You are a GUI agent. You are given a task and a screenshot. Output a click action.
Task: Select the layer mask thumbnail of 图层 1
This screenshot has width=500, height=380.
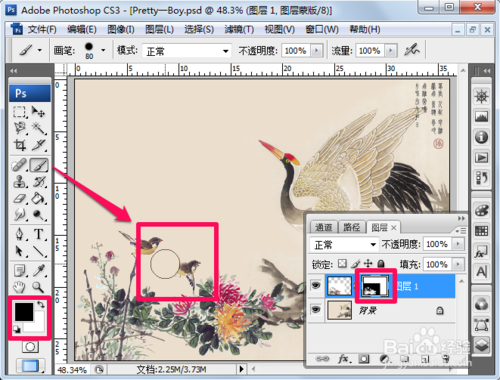(376, 286)
